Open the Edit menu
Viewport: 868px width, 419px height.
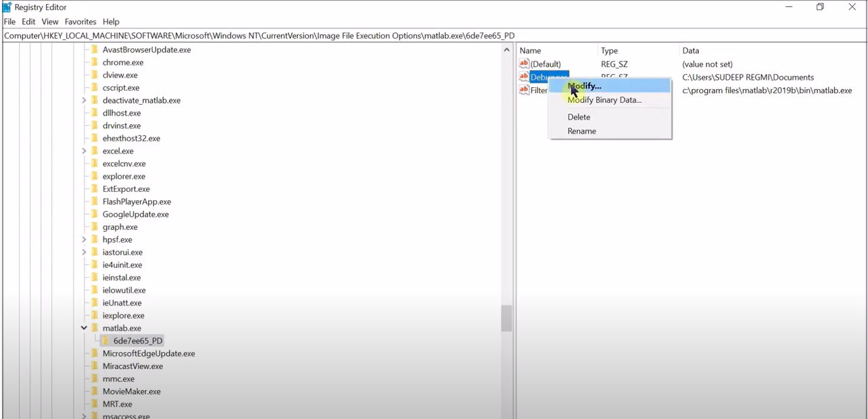(28, 22)
